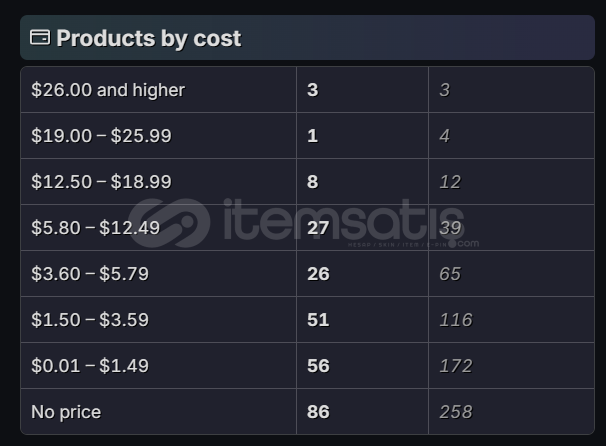This screenshot has width=606, height=446.
Task: Pick the "$1.50 – $3.59" price range
Action: pos(90,320)
